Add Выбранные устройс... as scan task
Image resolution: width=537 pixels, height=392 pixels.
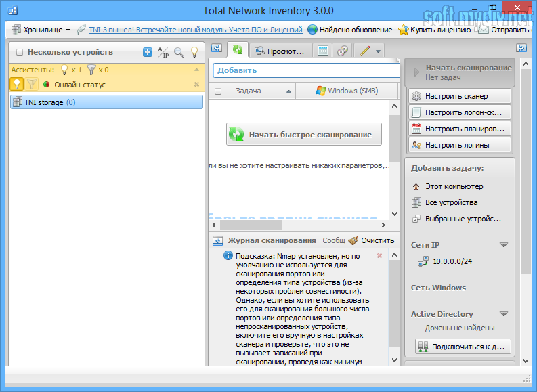tap(457, 219)
